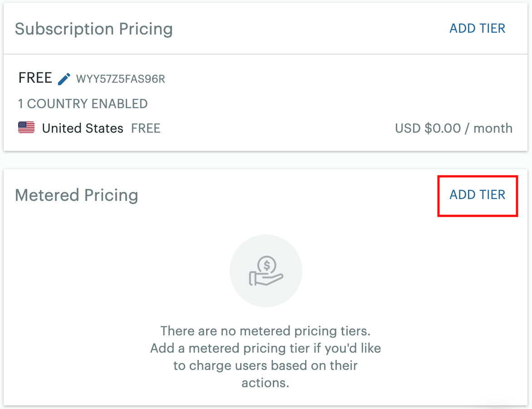The width and height of the screenshot is (532, 409).
Task: Click the USD $0.00 / month price
Action: click(x=453, y=129)
